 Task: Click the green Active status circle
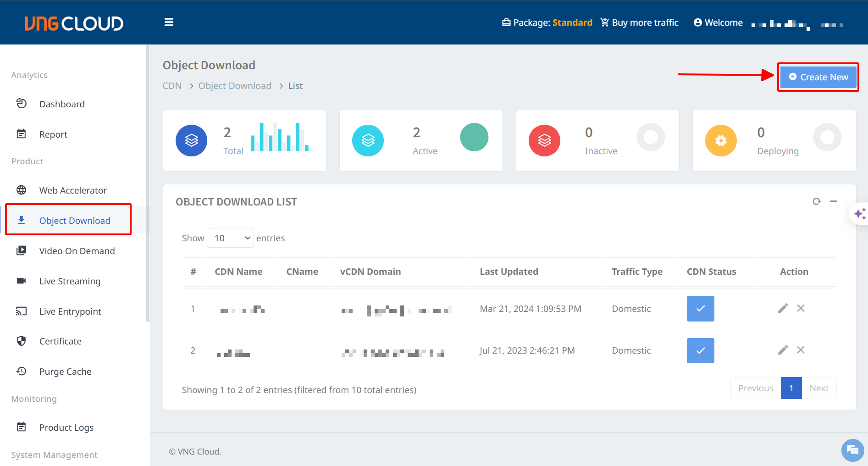tap(474, 137)
